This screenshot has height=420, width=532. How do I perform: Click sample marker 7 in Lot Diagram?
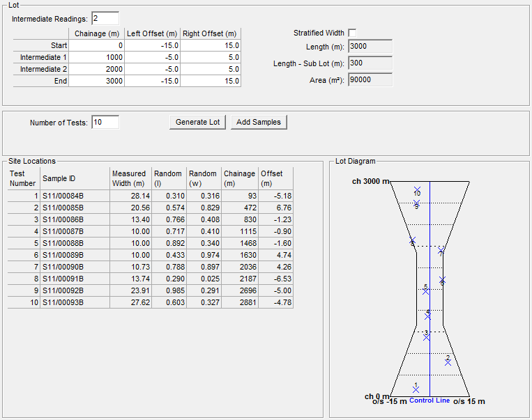click(441, 251)
